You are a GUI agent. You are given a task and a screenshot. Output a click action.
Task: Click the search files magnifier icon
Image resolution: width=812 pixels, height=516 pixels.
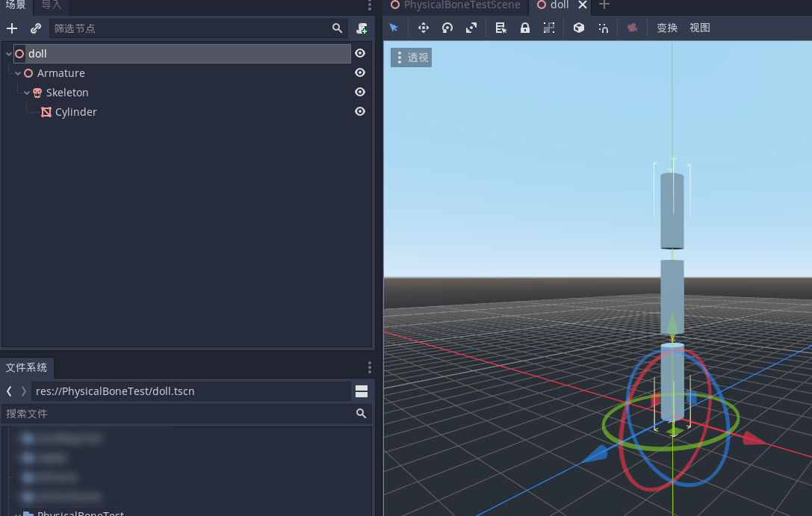click(361, 414)
